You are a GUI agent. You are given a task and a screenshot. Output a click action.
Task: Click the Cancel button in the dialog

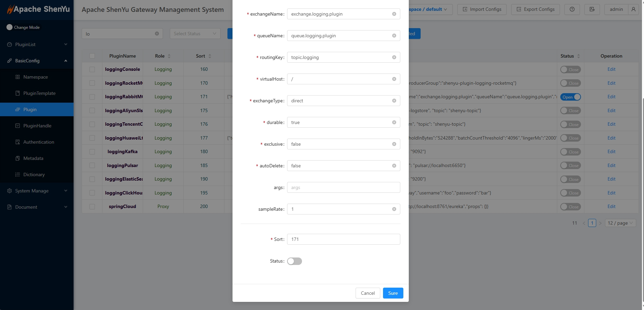(367, 293)
